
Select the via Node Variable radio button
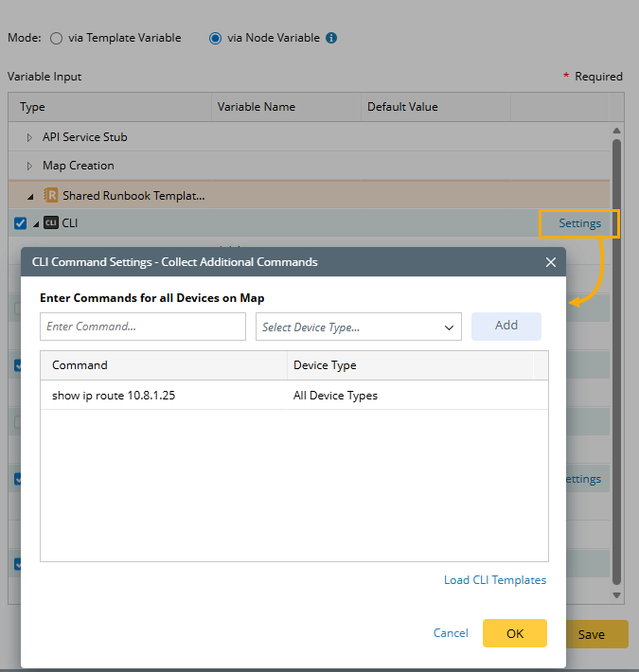coord(216,39)
